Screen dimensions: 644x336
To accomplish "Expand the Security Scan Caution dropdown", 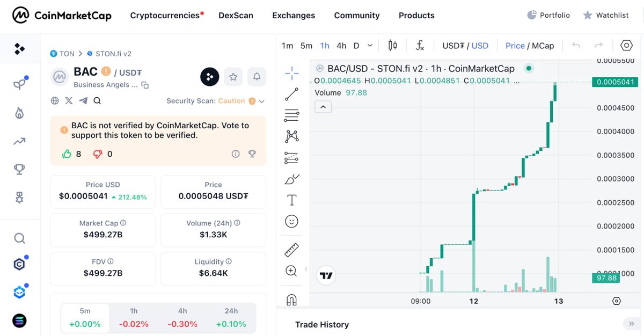I will (261, 101).
